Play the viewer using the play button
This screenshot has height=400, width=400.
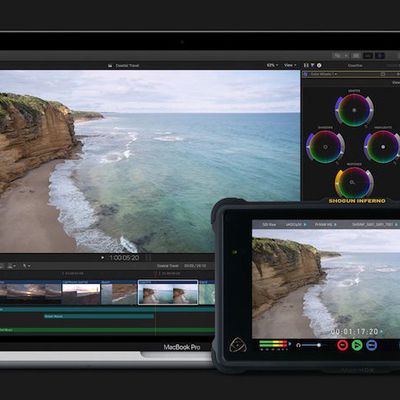click(x=102, y=258)
